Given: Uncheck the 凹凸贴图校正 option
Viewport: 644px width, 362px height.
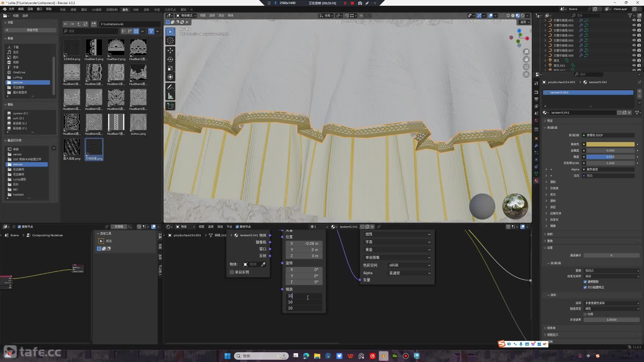Looking at the screenshot, I should pos(585,287).
